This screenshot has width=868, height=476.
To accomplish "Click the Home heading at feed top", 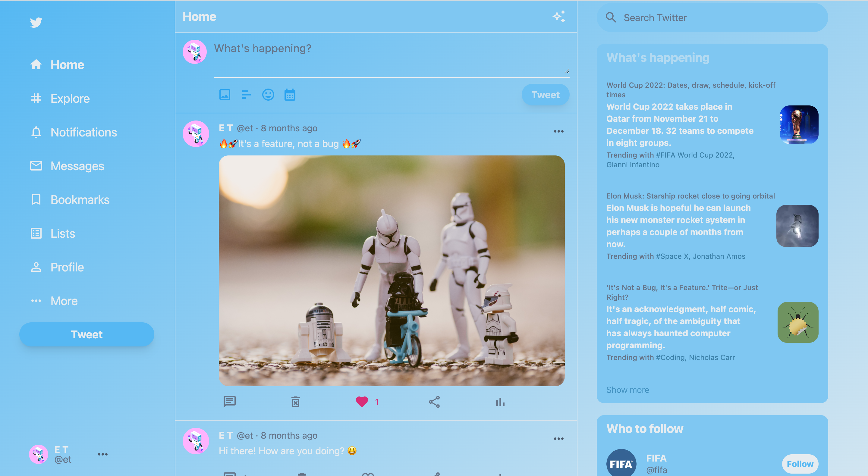I will coord(199,17).
